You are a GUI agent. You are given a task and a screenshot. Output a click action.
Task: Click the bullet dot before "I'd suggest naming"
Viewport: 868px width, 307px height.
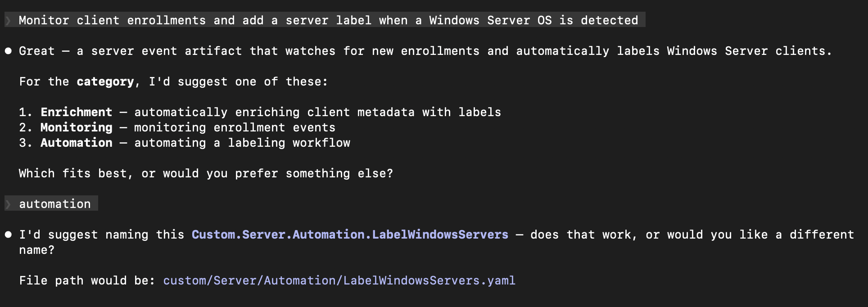tap(9, 235)
